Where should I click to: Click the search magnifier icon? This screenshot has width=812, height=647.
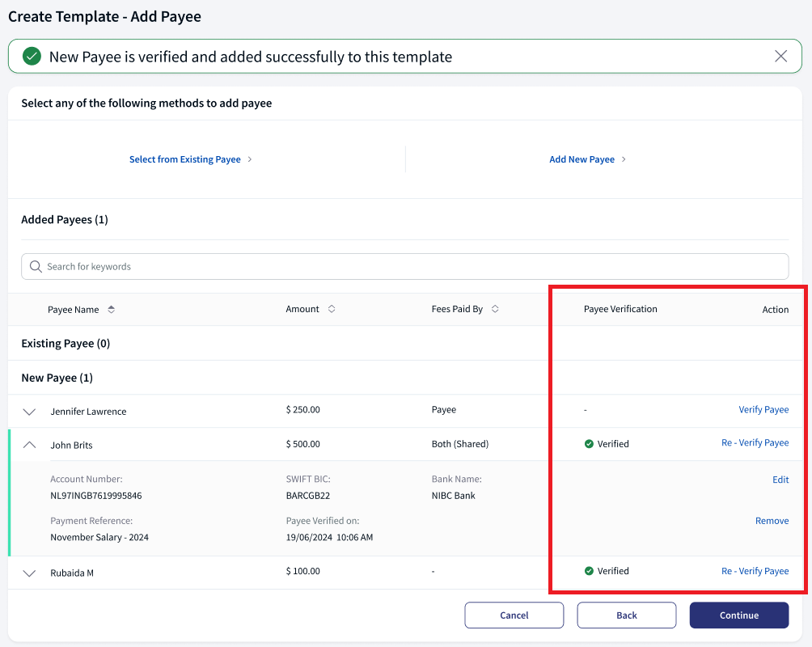coord(36,266)
